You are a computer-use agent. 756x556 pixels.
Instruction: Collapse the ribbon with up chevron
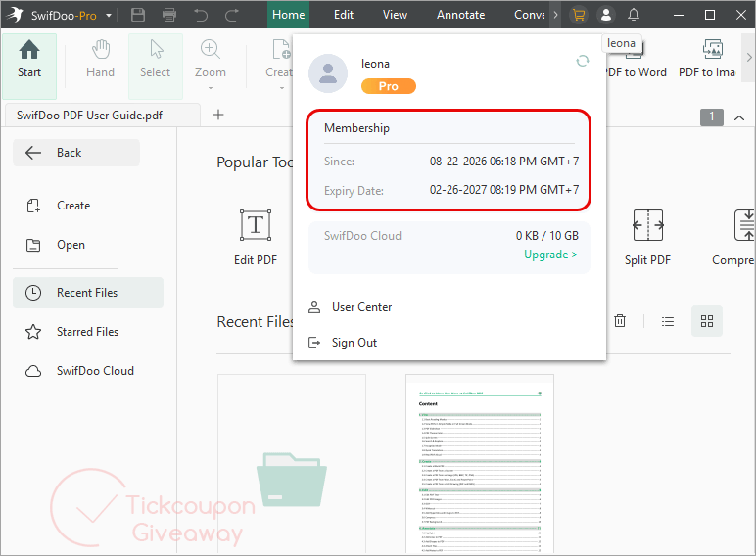[739, 117]
